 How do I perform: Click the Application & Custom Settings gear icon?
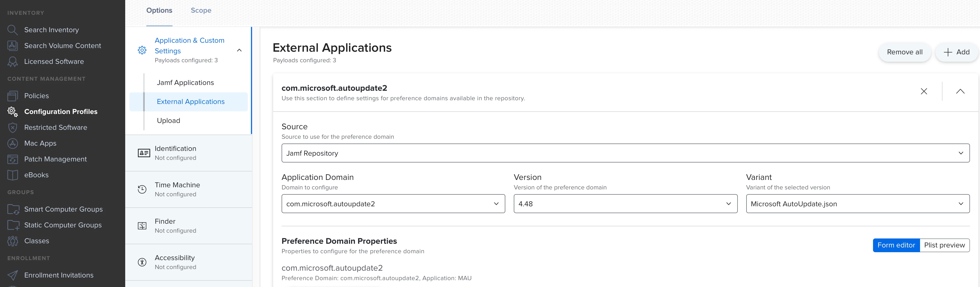click(x=142, y=50)
